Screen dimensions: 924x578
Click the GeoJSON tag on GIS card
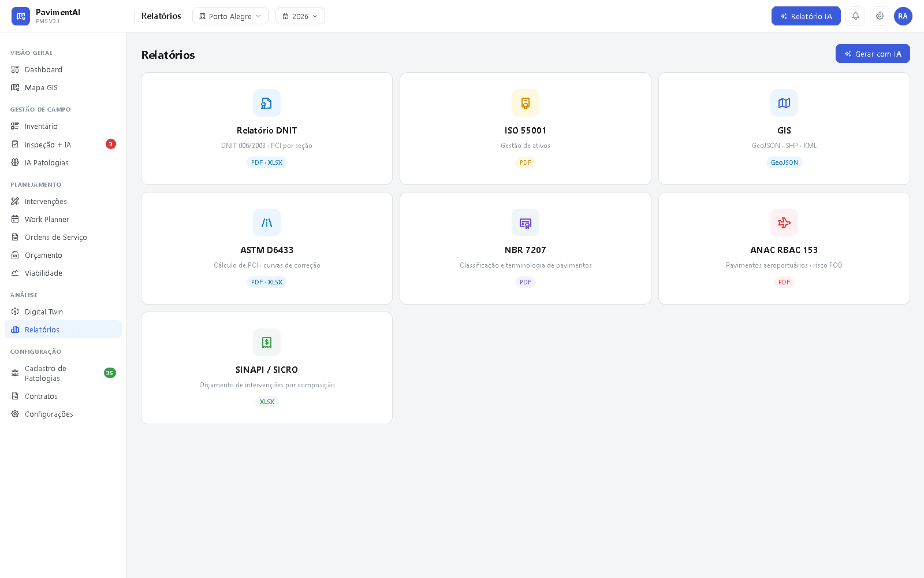click(784, 162)
